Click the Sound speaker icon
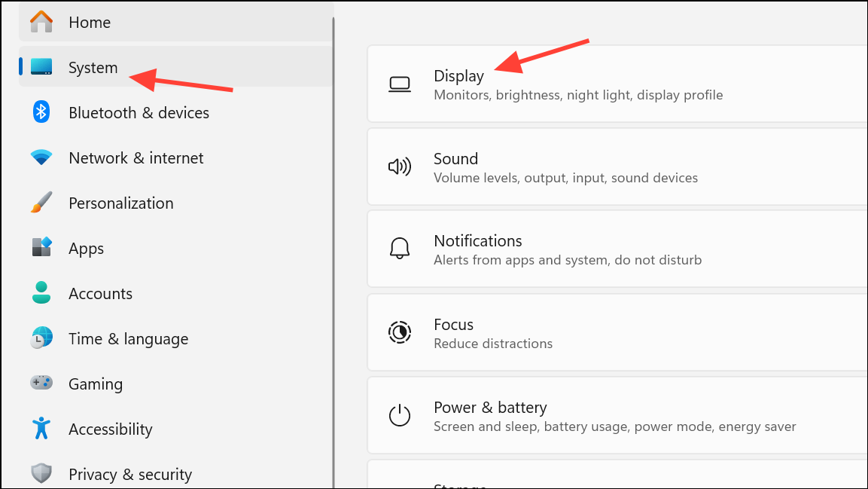 (x=399, y=167)
